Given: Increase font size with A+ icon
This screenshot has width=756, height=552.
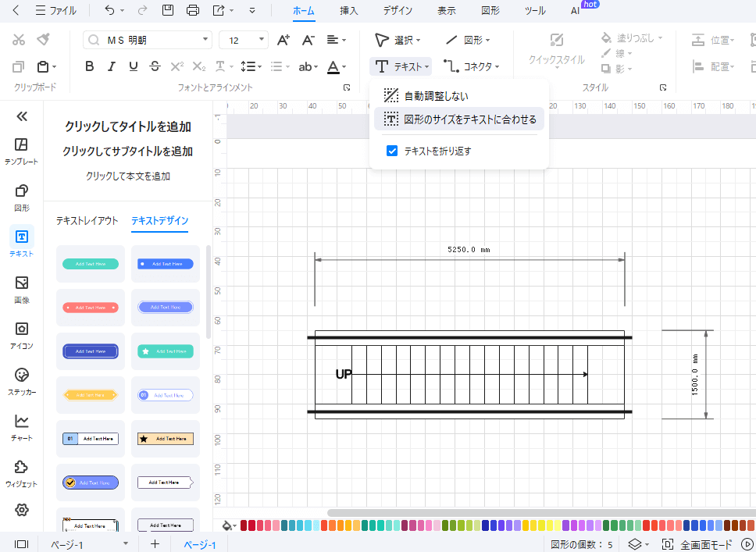Looking at the screenshot, I should coord(283,40).
